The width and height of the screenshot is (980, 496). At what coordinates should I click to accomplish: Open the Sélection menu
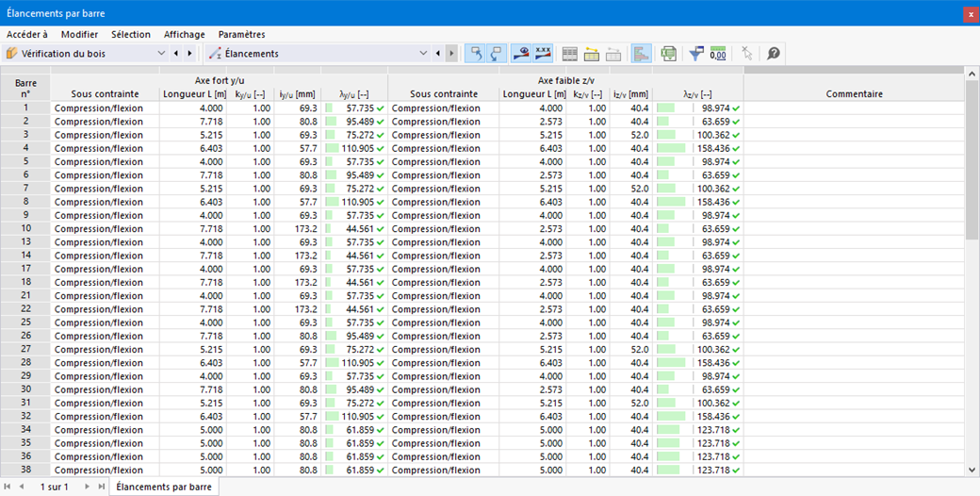pos(131,34)
